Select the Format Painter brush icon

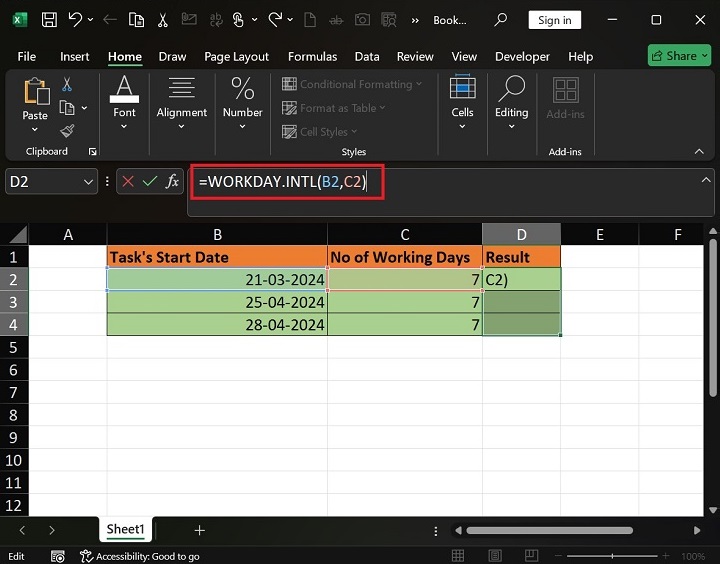tap(67, 131)
